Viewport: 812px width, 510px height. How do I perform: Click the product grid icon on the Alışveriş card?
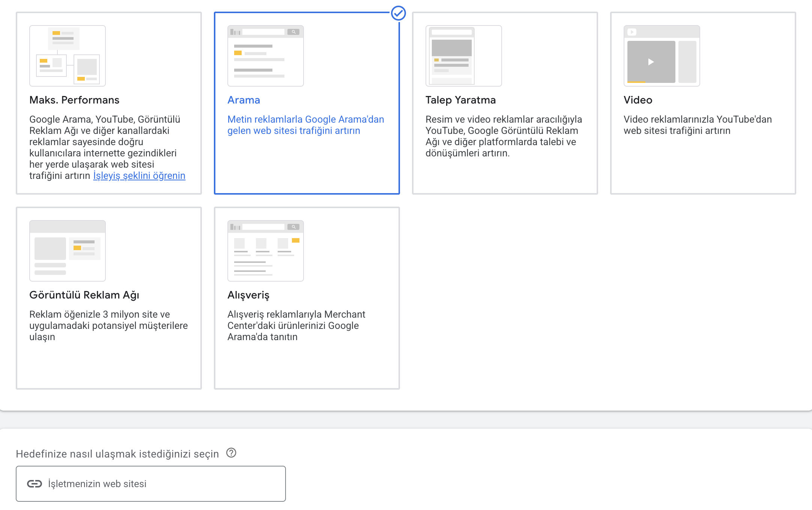pyautogui.click(x=265, y=250)
